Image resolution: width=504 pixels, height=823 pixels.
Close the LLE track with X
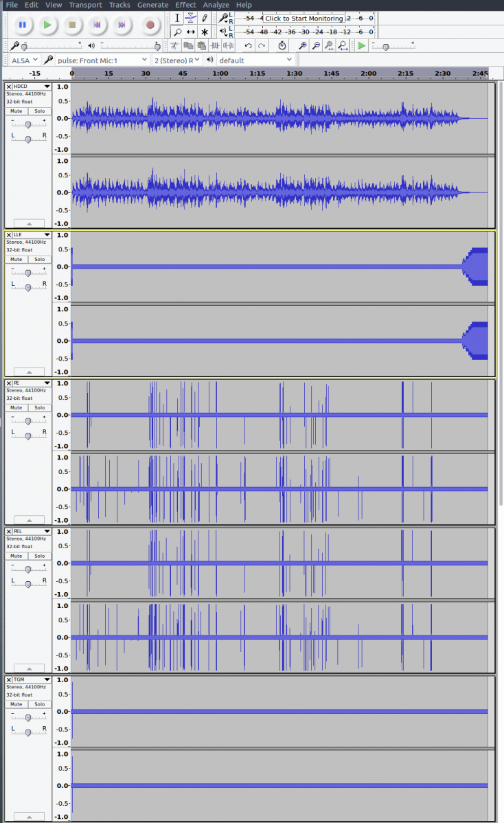click(x=9, y=235)
